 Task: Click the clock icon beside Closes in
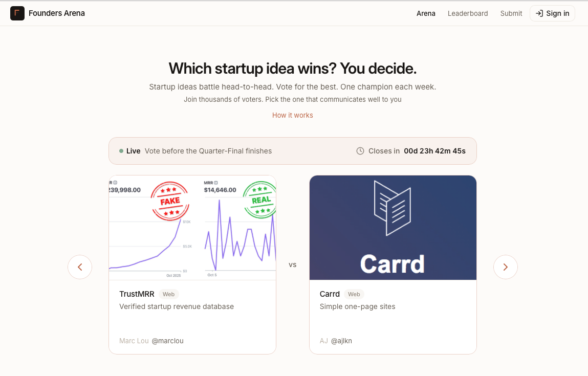coord(360,151)
